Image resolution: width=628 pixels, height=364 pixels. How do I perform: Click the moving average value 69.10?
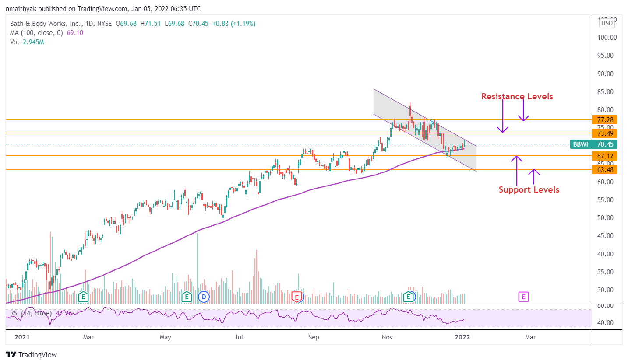[75, 33]
